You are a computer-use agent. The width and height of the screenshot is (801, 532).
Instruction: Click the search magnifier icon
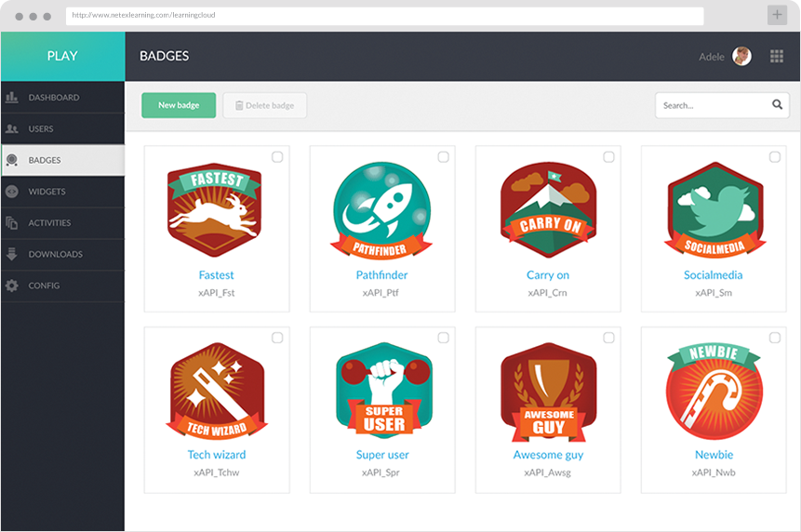tap(777, 105)
